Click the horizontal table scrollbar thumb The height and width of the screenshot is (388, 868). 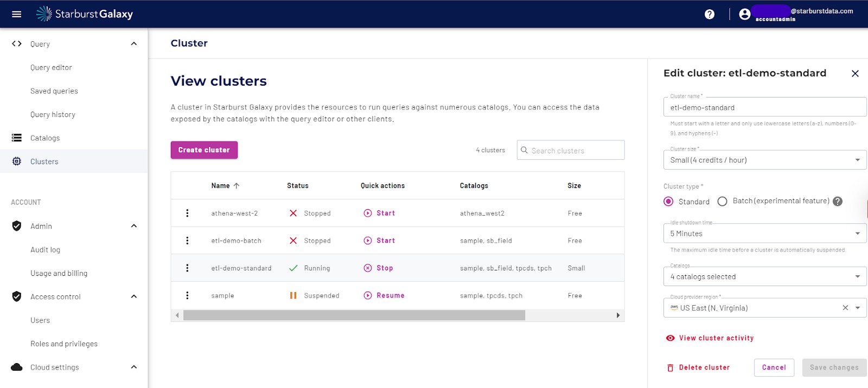click(354, 315)
